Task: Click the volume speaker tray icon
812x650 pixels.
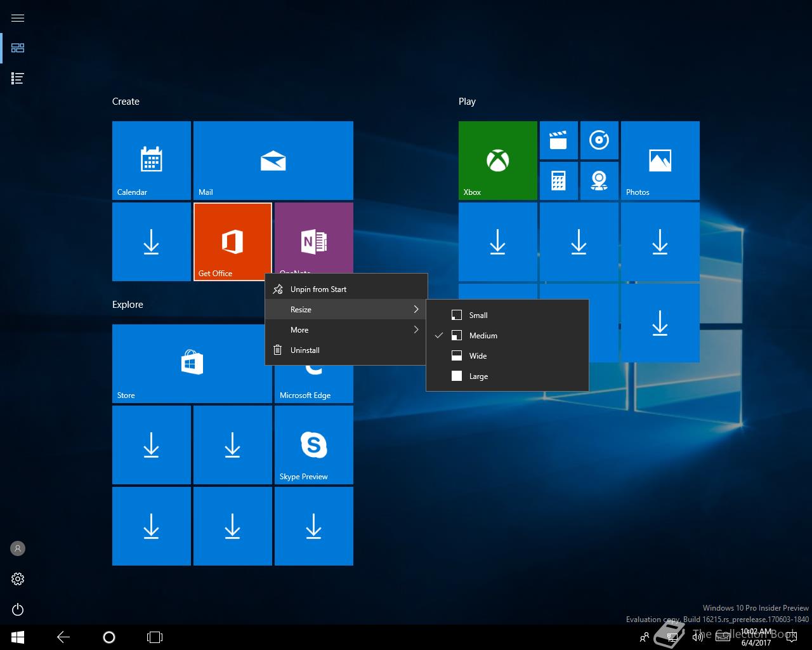Action: [x=698, y=637]
